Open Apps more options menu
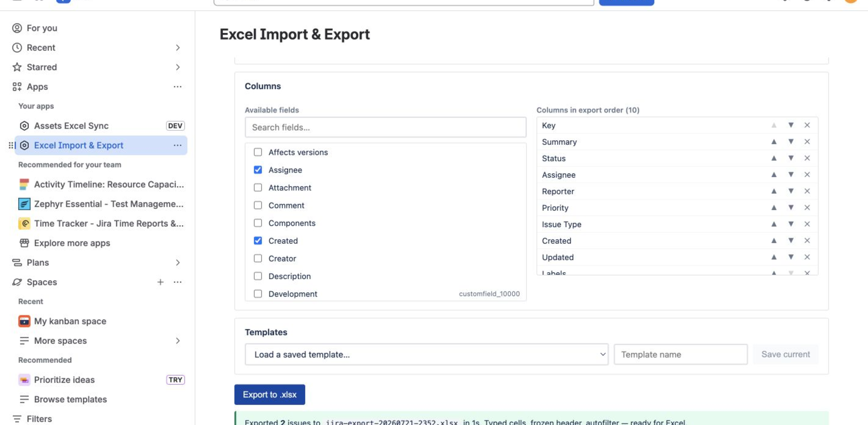868x425 pixels. (x=177, y=87)
